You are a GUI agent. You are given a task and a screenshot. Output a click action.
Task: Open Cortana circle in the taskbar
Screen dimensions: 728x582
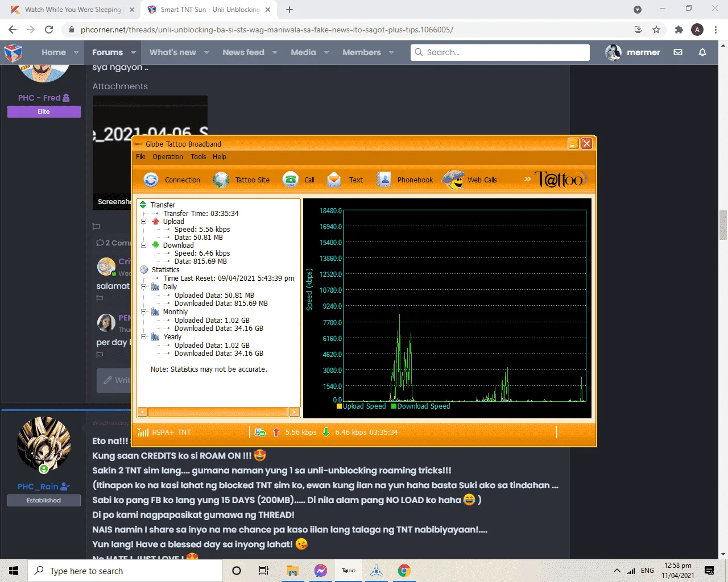click(x=237, y=571)
